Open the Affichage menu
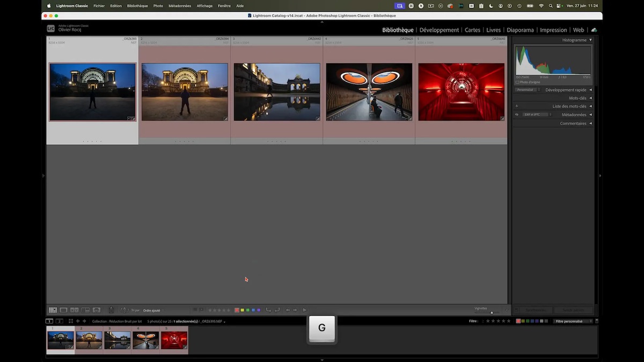The height and width of the screenshot is (362, 644). tap(204, 6)
